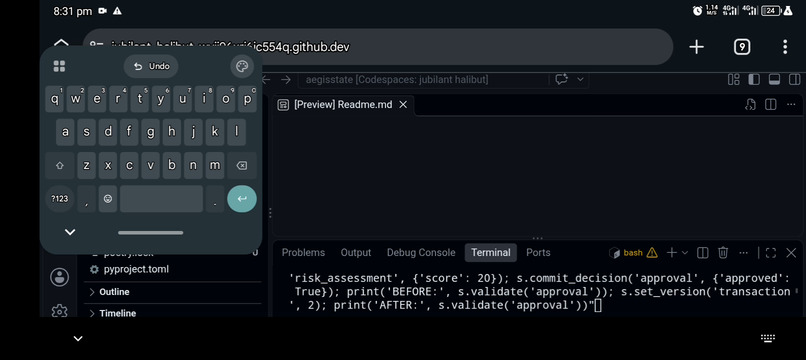Open editor More Actions ellipsis

click(x=791, y=105)
